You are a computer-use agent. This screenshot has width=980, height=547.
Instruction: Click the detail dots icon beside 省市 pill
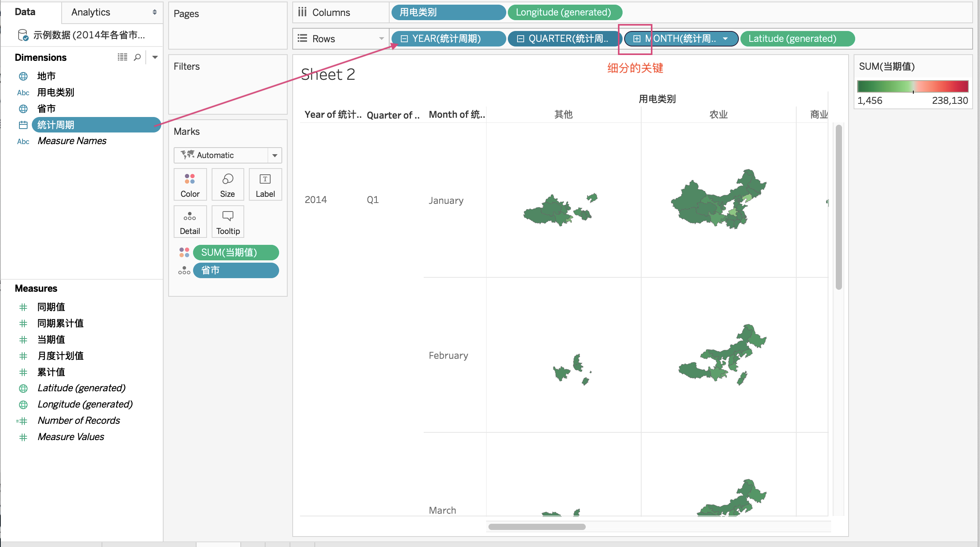click(184, 270)
